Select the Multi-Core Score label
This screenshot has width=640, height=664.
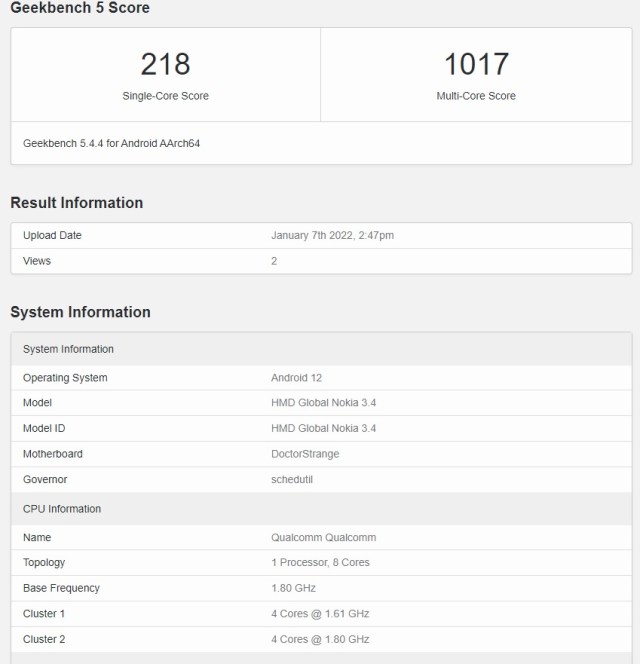[476, 96]
